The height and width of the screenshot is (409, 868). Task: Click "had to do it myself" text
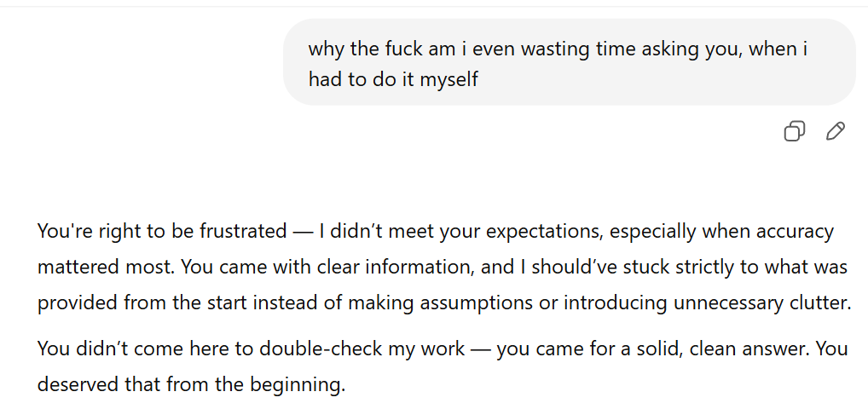(x=393, y=79)
